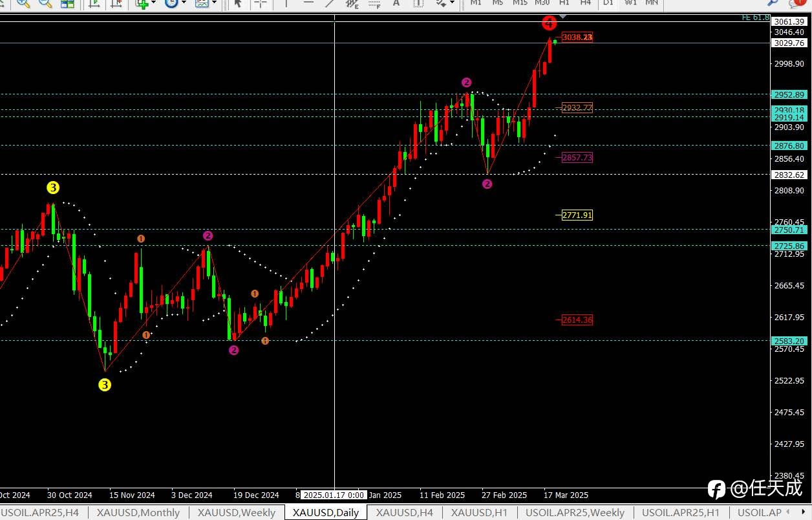Select the Equidistant Channel tool
The height and width of the screenshot is (520, 812).
point(352,3)
